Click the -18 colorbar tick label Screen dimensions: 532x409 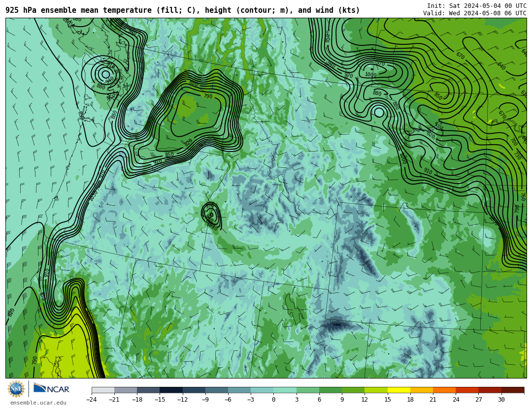(x=137, y=400)
